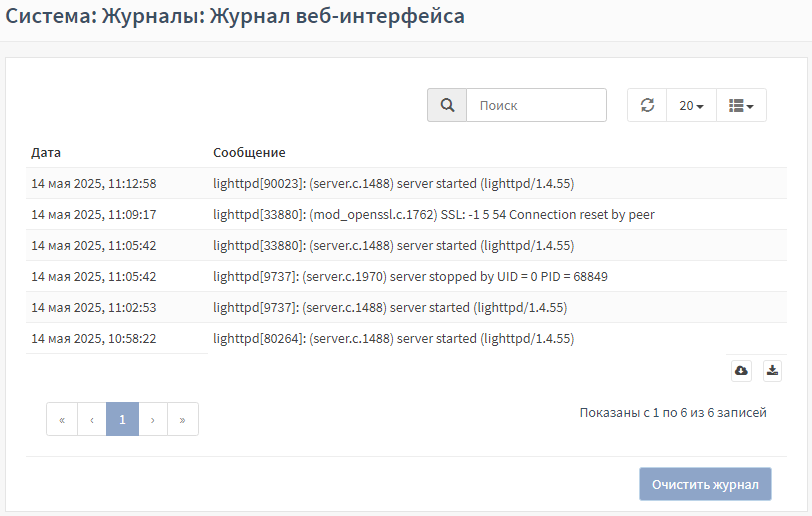Image resolution: width=812 pixels, height=516 pixels.
Task: Refresh the log with the reload icon
Action: [x=647, y=105]
